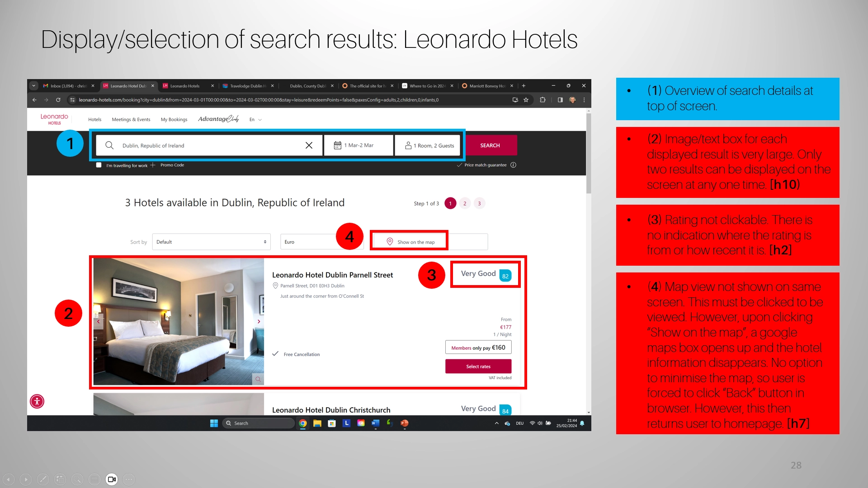This screenshot has width=868, height=488.
Task: Click the Select rates button
Action: click(x=478, y=366)
